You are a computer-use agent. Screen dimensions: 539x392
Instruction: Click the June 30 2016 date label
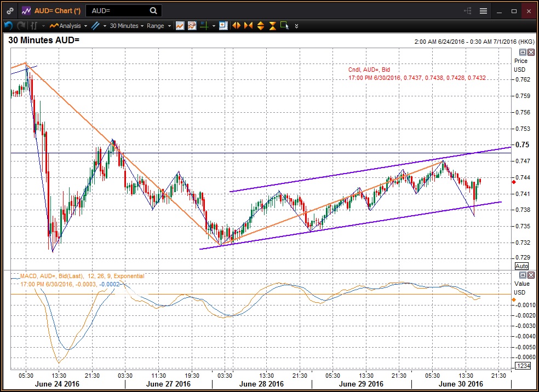tap(461, 384)
